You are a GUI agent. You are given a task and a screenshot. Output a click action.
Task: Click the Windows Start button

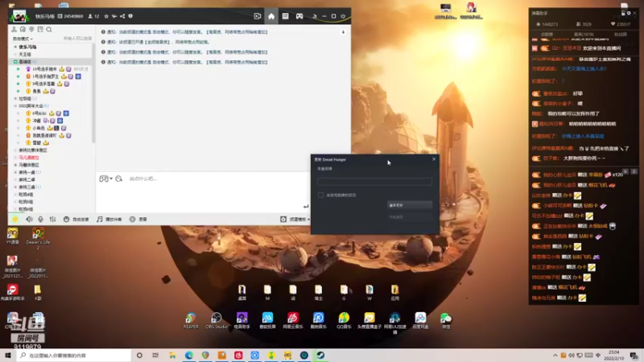tap(8, 355)
